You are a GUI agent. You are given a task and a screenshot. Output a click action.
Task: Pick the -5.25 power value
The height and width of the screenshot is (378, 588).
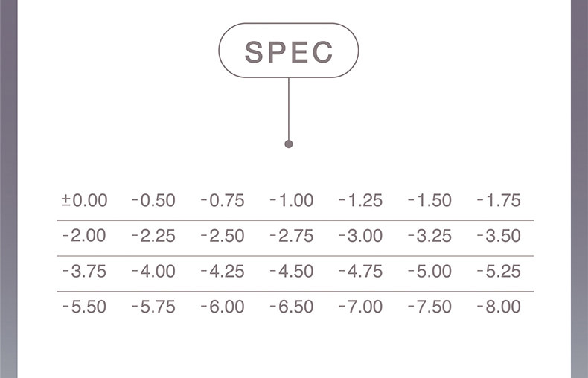pos(499,272)
